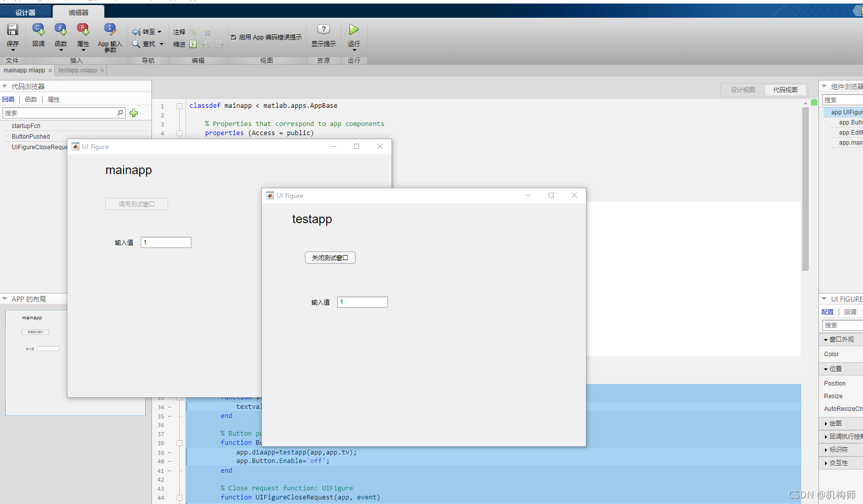The image size is (863, 504).
Task: Select ButtonPushed in the callback list
Action: (31, 137)
